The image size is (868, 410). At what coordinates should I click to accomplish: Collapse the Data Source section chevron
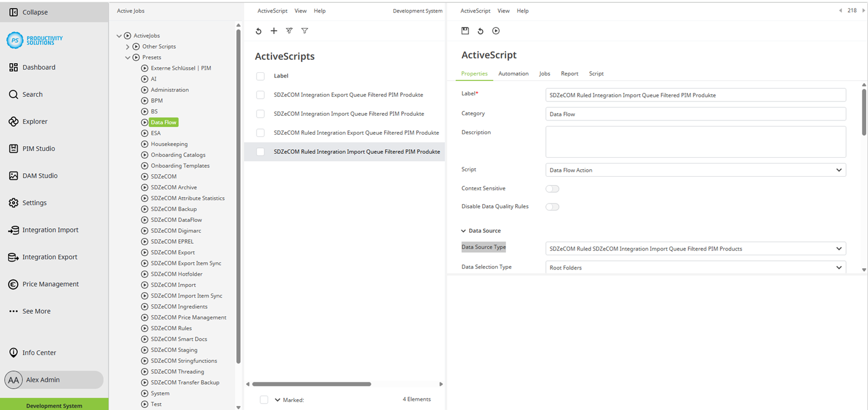[x=463, y=231]
